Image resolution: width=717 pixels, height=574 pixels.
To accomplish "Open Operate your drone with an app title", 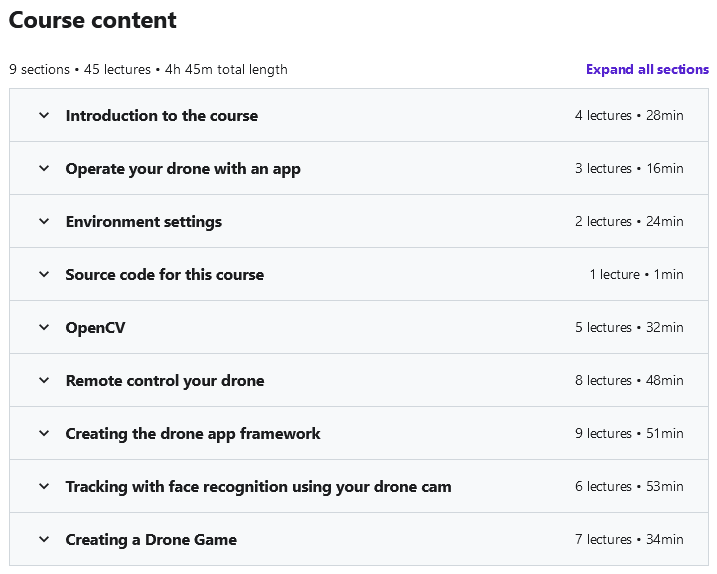I will tap(183, 169).
